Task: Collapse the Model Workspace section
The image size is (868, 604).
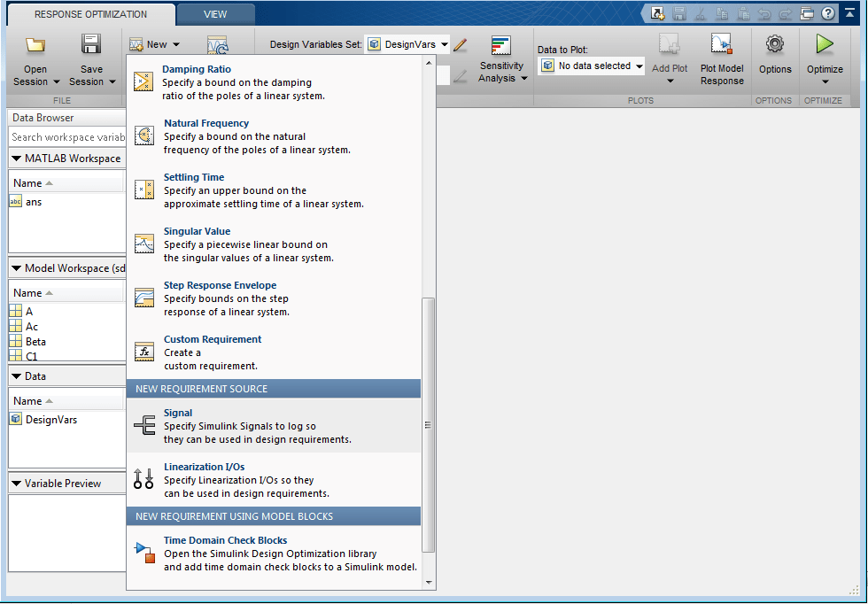Action: click(x=16, y=268)
